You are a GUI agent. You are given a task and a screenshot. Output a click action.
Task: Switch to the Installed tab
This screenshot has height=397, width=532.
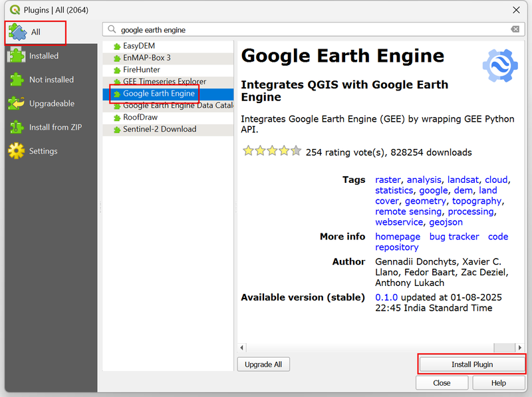pos(51,56)
